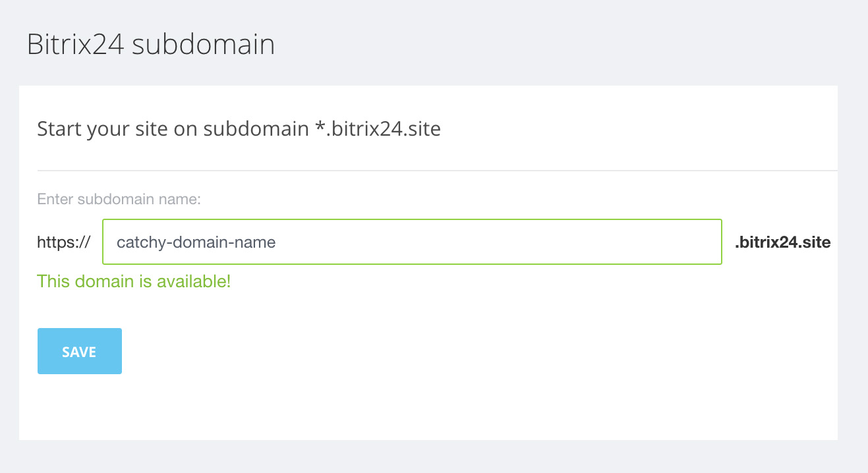Click the word 'Bitrix24' in the page title
Image resolution: width=868 pixels, height=473 pixels.
(x=75, y=45)
